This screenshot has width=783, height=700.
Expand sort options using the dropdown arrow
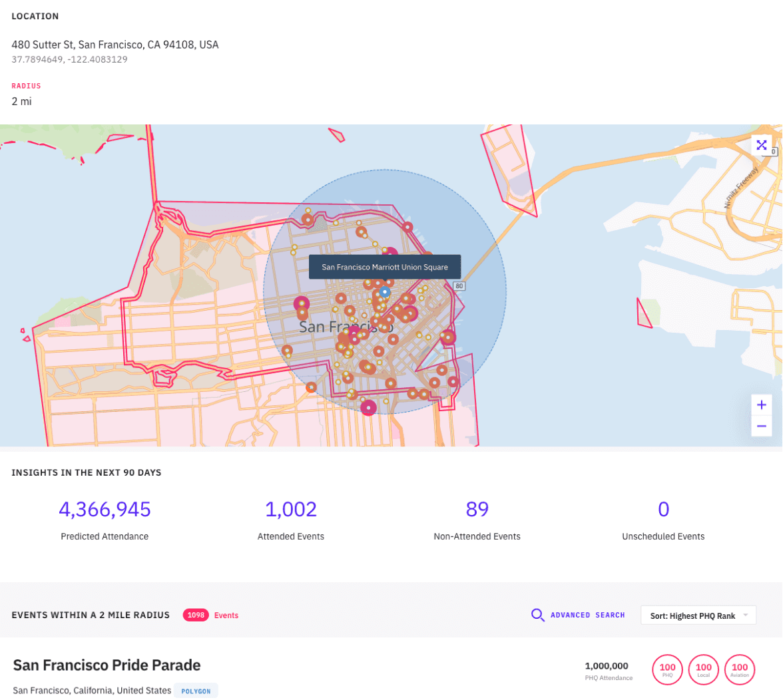click(x=746, y=615)
